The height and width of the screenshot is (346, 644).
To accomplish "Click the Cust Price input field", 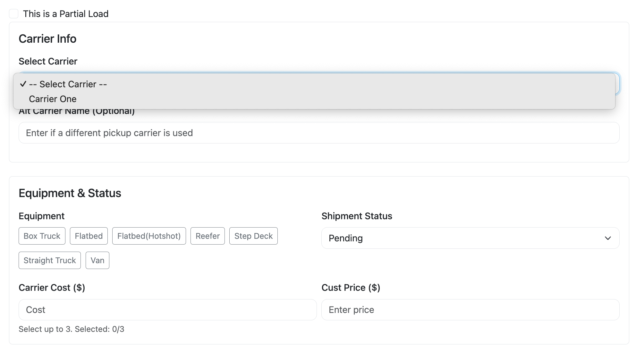I will tap(470, 309).
